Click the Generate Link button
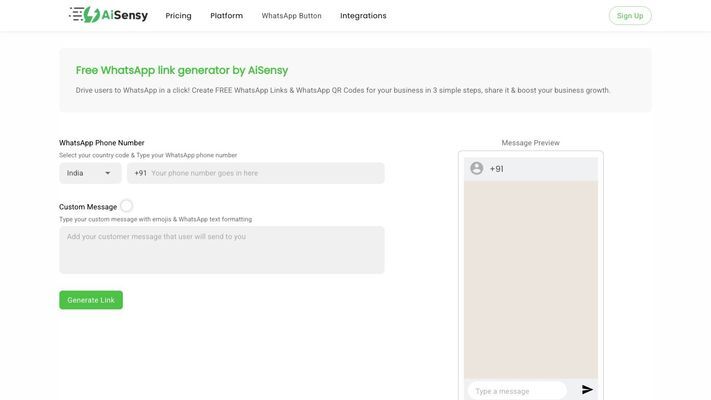 pyautogui.click(x=91, y=300)
